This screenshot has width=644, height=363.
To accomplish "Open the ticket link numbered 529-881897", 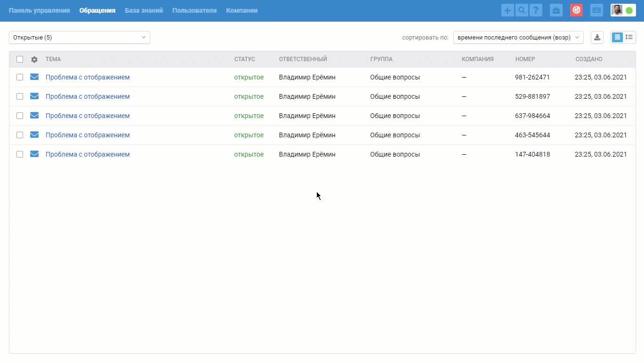I will (88, 96).
